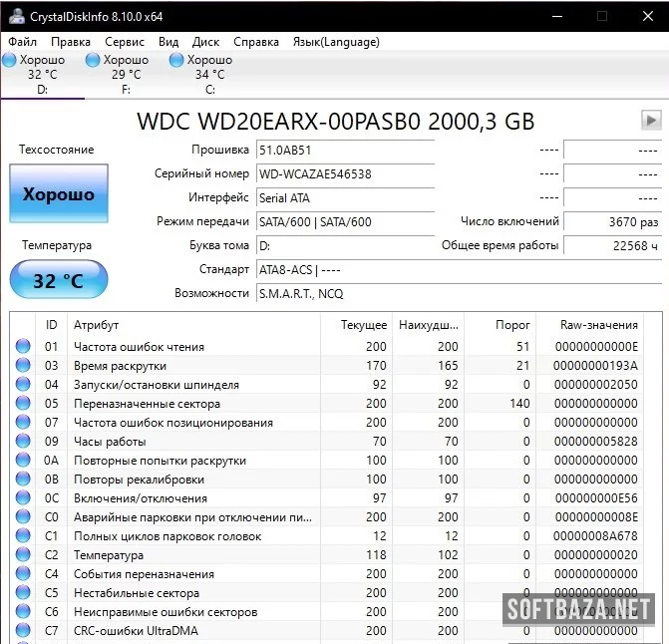
Task: Select the C: drive tab at 34 °C
Action: tap(209, 75)
